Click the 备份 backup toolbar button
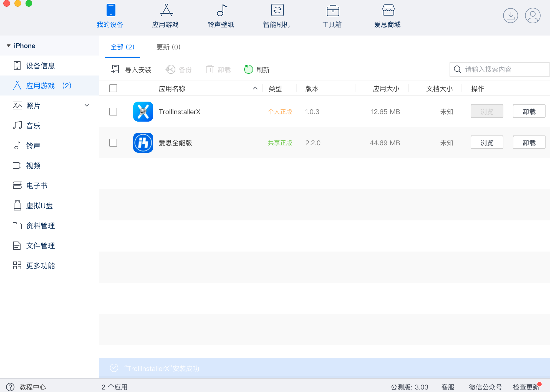550x392 pixels. click(x=179, y=70)
